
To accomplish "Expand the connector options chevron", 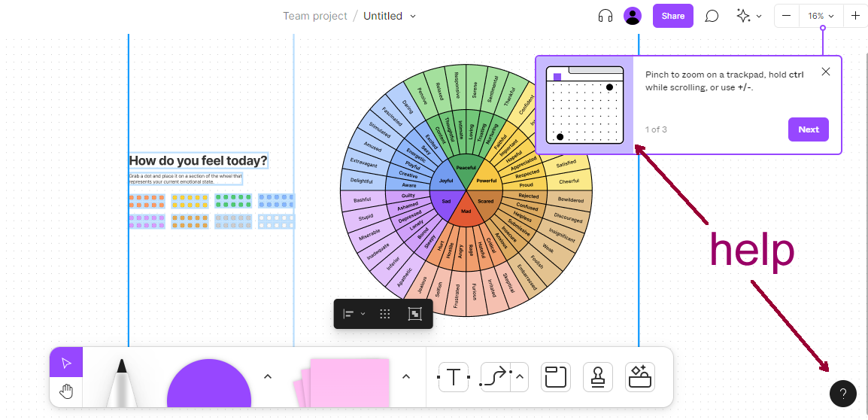I will 520,377.
